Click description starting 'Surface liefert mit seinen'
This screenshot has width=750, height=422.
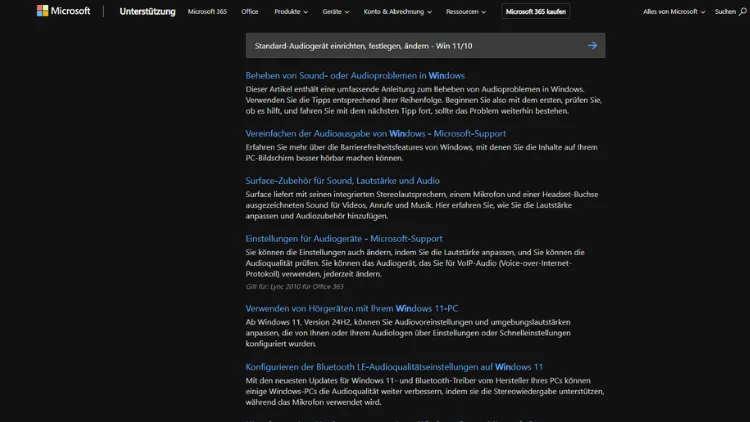(x=422, y=205)
